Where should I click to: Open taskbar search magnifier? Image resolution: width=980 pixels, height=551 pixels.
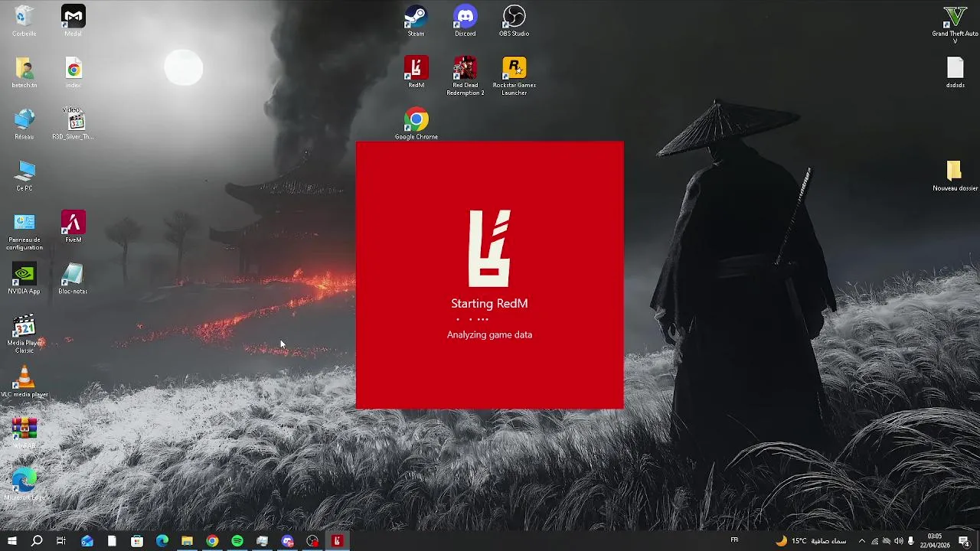click(x=36, y=541)
